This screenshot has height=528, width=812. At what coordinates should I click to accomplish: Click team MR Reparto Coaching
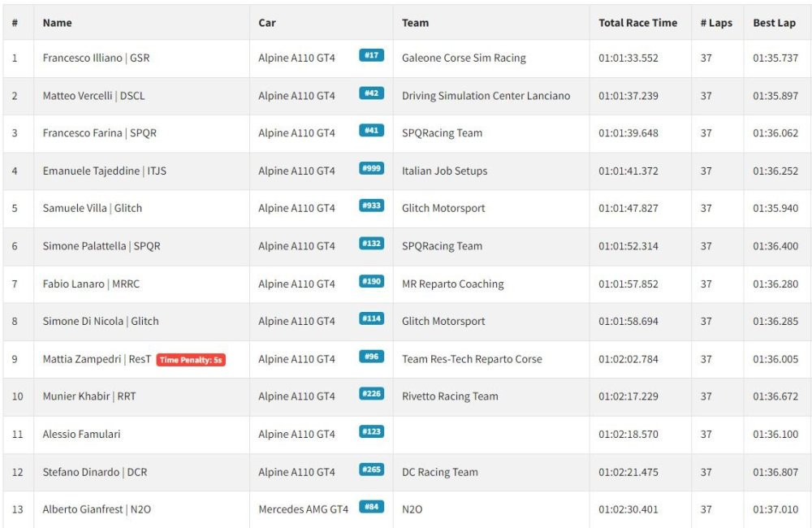453,284
